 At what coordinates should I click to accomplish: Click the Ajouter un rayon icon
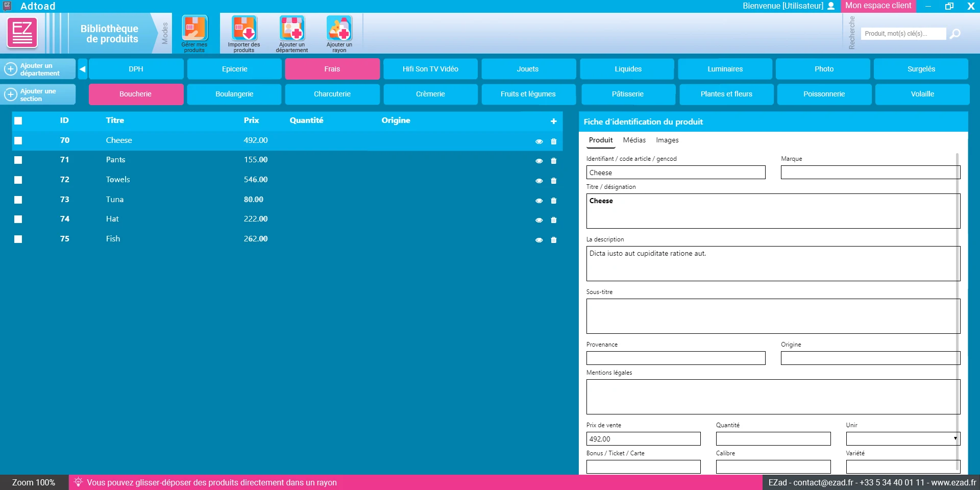tap(339, 29)
